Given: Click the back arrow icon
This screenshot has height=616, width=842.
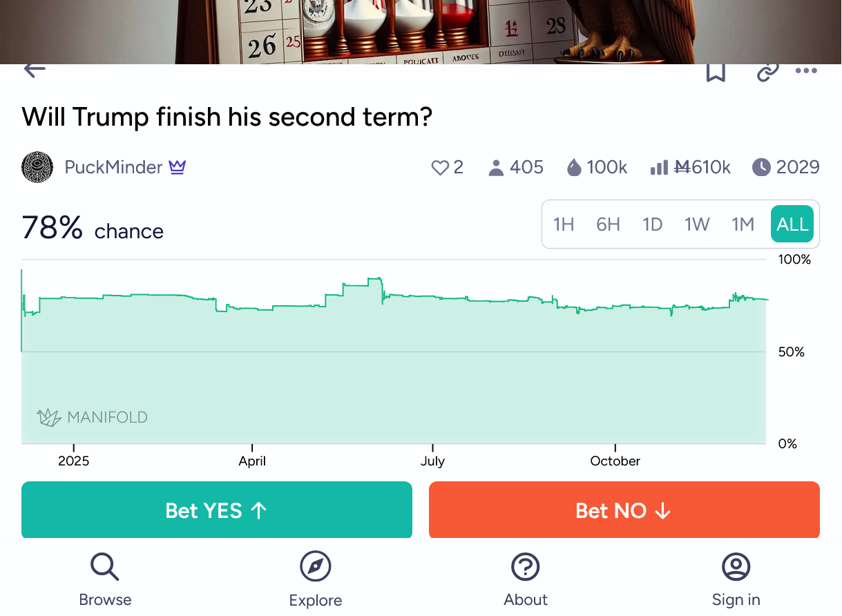Looking at the screenshot, I should 35,69.
